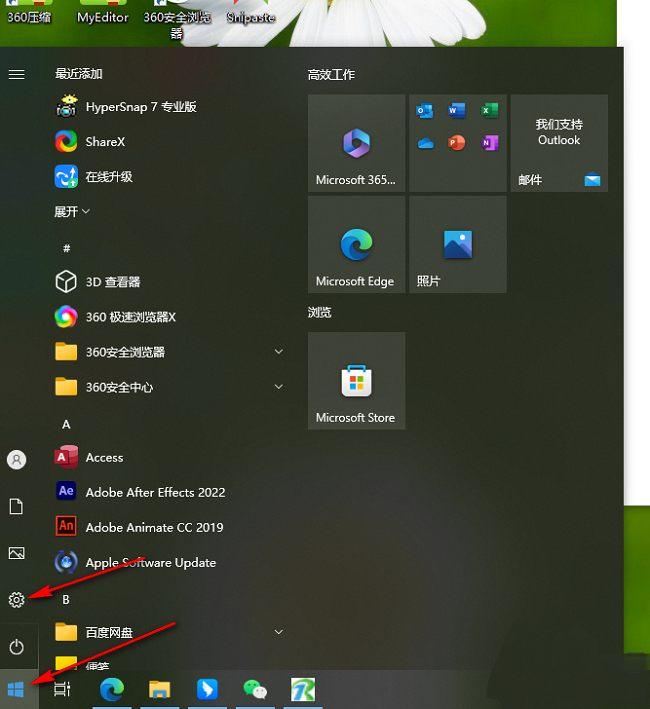Open WeChat from the taskbar
The height and width of the screenshot is (709, 650).
[x=255, y=690]
